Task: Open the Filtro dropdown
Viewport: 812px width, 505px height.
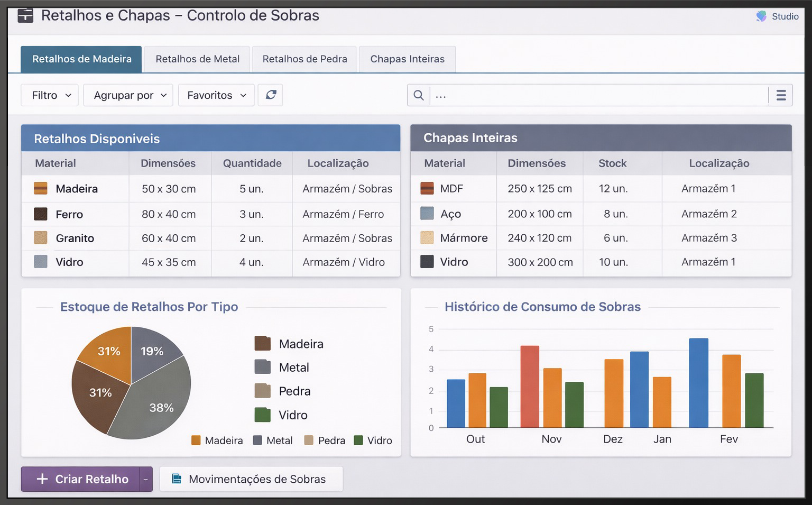Action: [x=50, y=95]
